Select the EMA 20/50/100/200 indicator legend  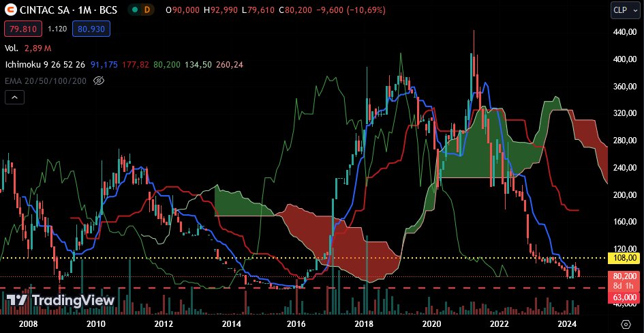click(x=46, y=81)
